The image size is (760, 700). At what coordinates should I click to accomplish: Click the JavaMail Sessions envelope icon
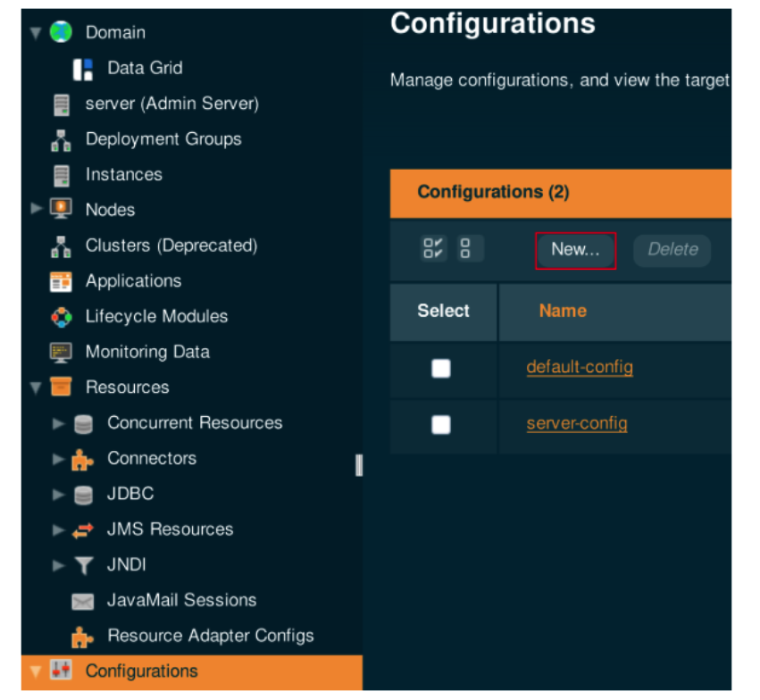83,602
